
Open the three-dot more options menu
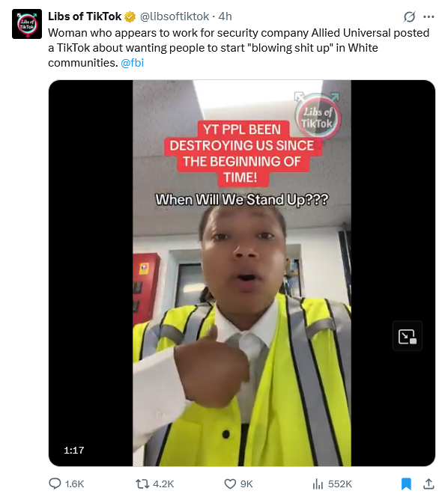coord(429,16)
